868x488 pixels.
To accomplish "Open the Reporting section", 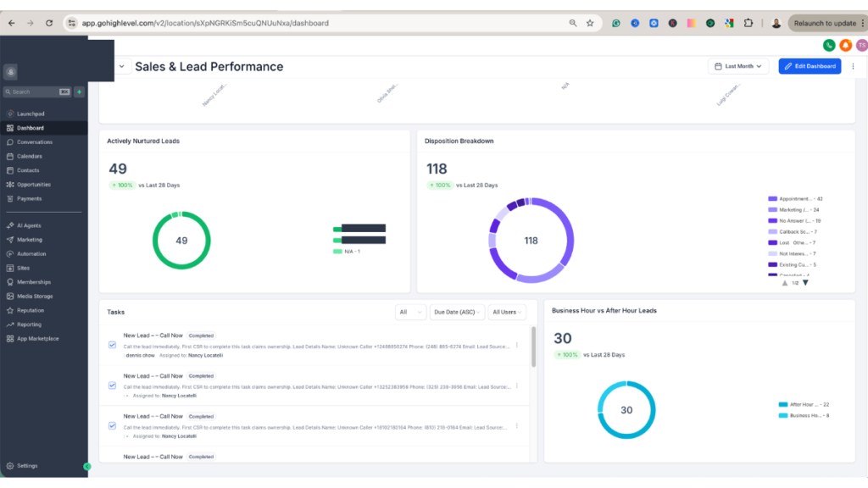I will coord(30,324).
